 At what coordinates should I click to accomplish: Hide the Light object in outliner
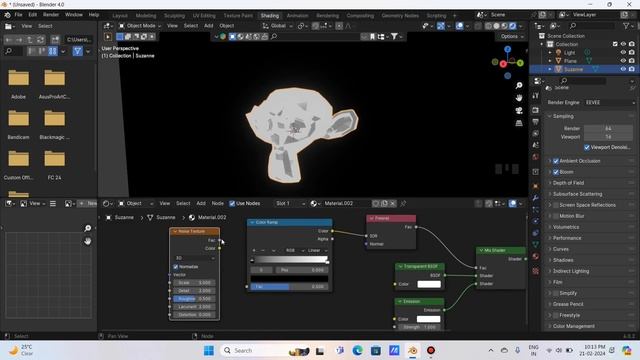tap(623, 52)
